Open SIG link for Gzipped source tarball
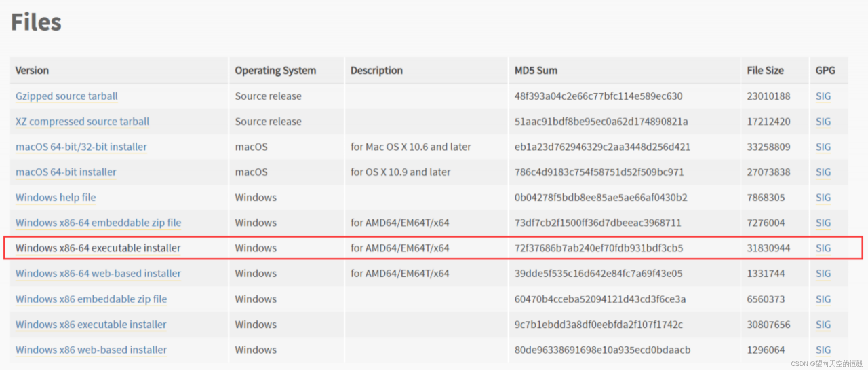 823,96
